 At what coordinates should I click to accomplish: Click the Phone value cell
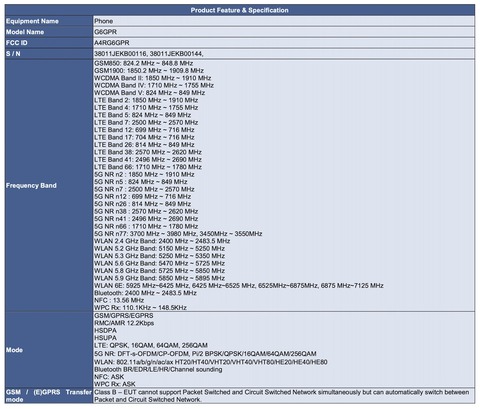[x=284, y=21]
